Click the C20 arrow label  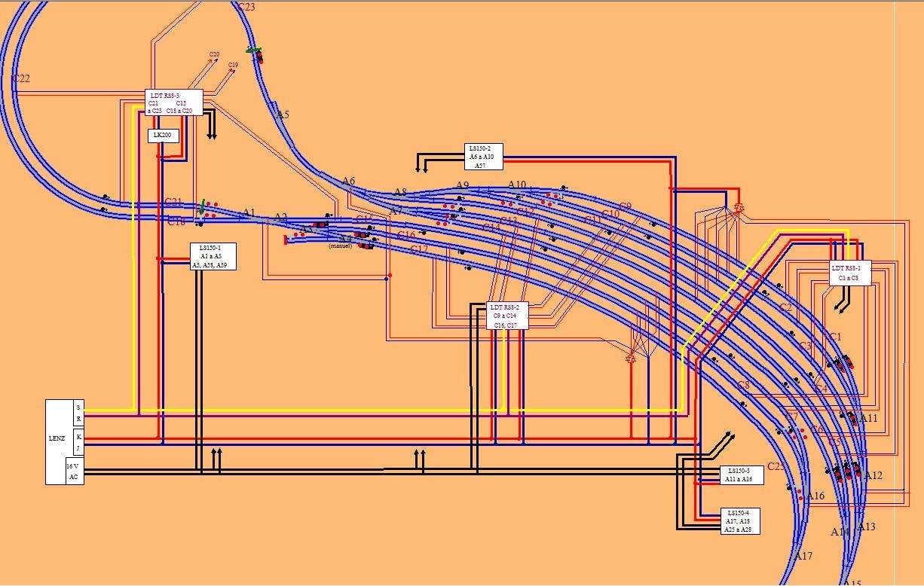coord(214,55)
